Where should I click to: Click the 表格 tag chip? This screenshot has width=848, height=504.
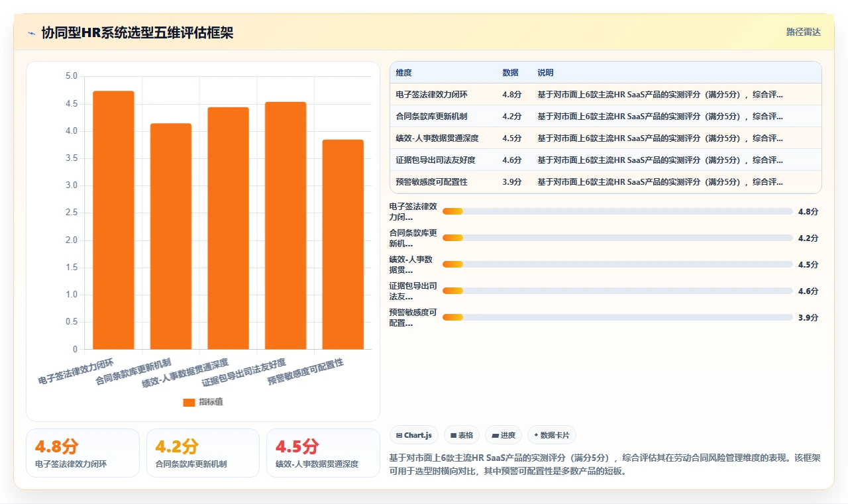[x=461, y=435]
